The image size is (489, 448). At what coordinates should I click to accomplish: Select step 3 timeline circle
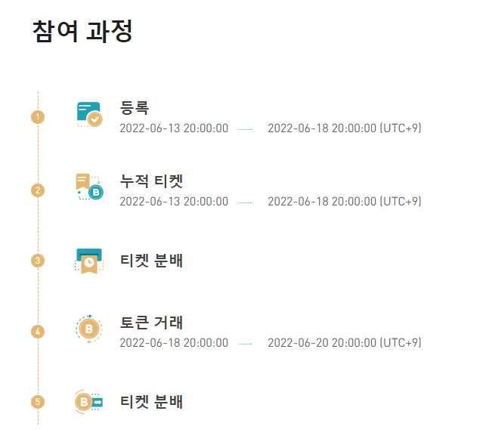tap(38, 261)
